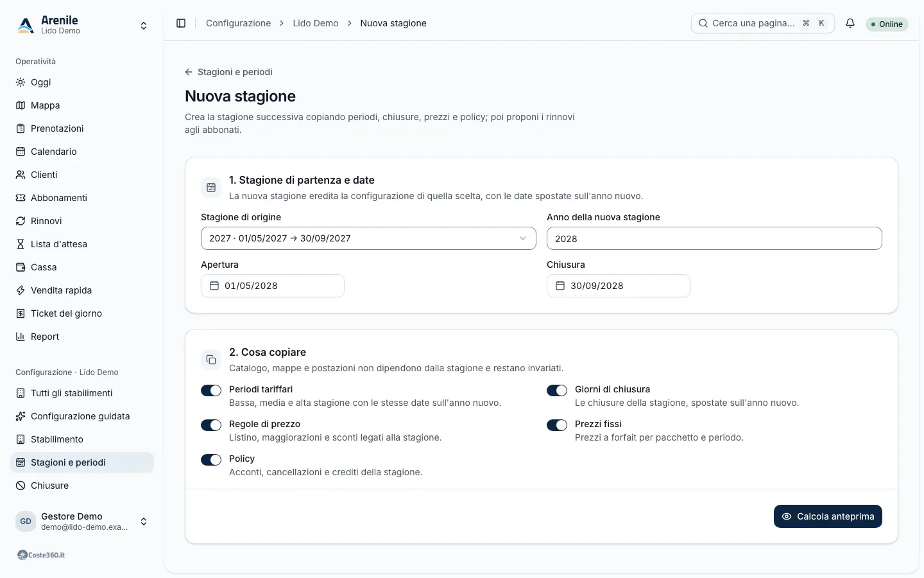Click the Online status badge

[x=887, y=24]
